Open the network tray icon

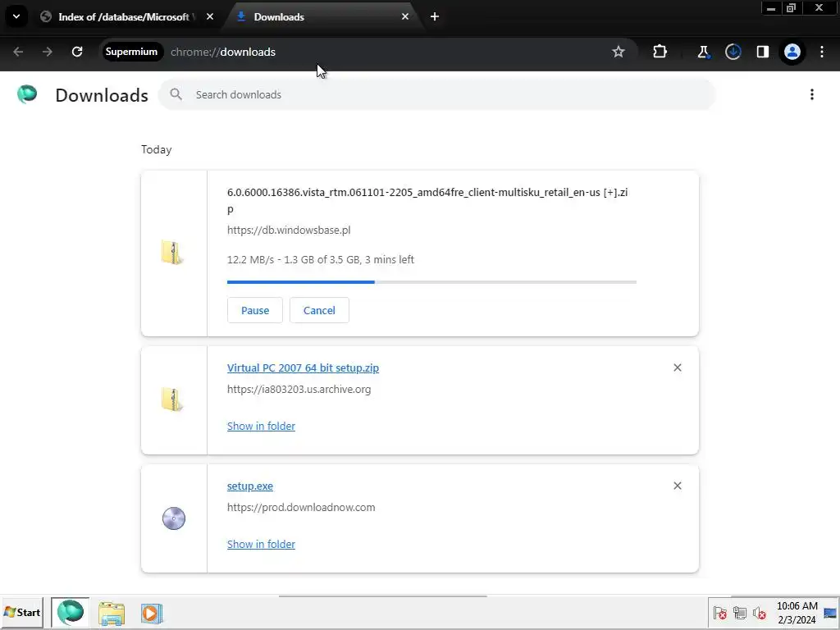(x=740, y=614)
